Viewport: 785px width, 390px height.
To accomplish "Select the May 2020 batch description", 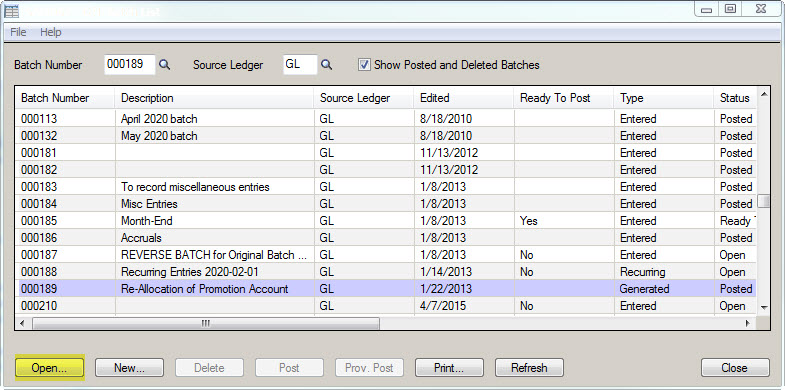I will point(159,136).
